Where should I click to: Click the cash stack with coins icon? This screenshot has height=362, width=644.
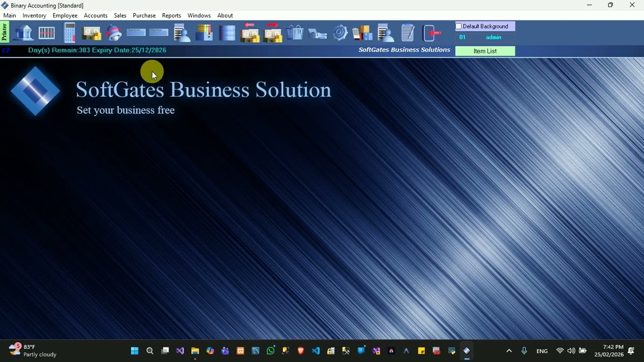92,33
